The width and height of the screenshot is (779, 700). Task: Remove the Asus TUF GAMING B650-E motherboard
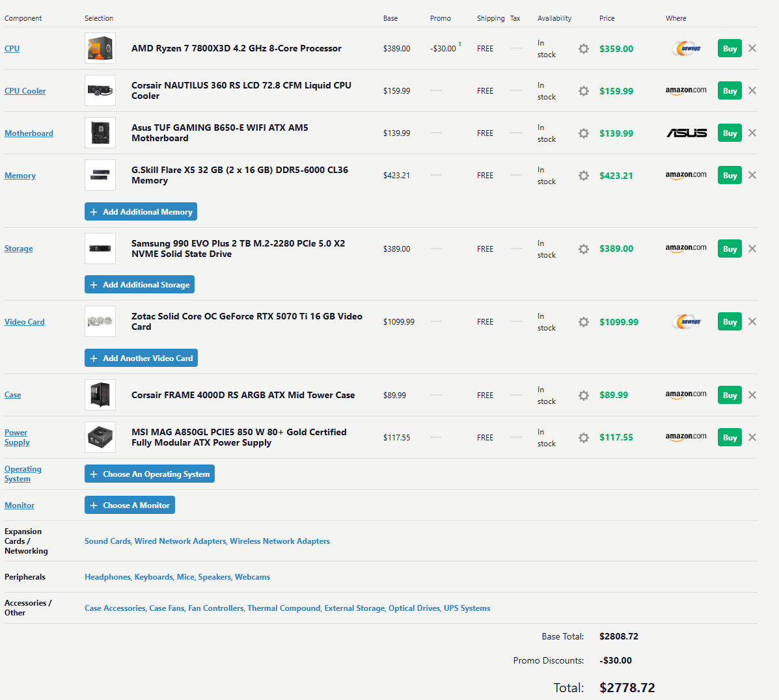(x=752, y=133)
